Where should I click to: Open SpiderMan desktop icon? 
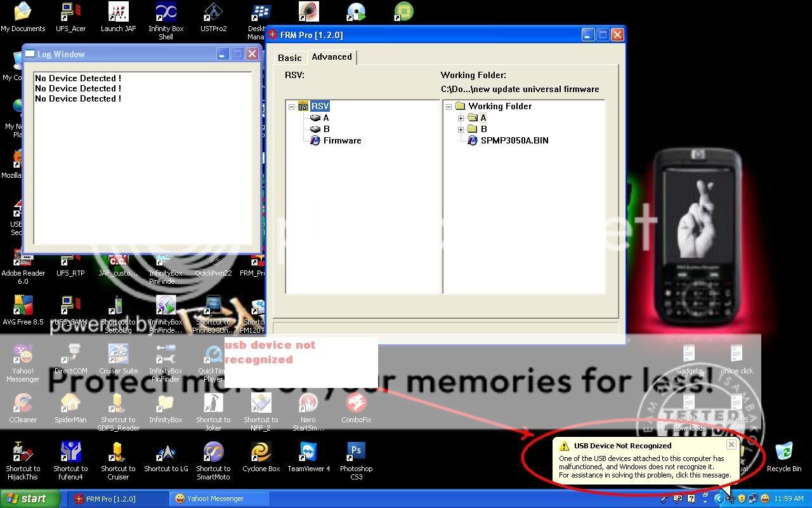point(70,408)
